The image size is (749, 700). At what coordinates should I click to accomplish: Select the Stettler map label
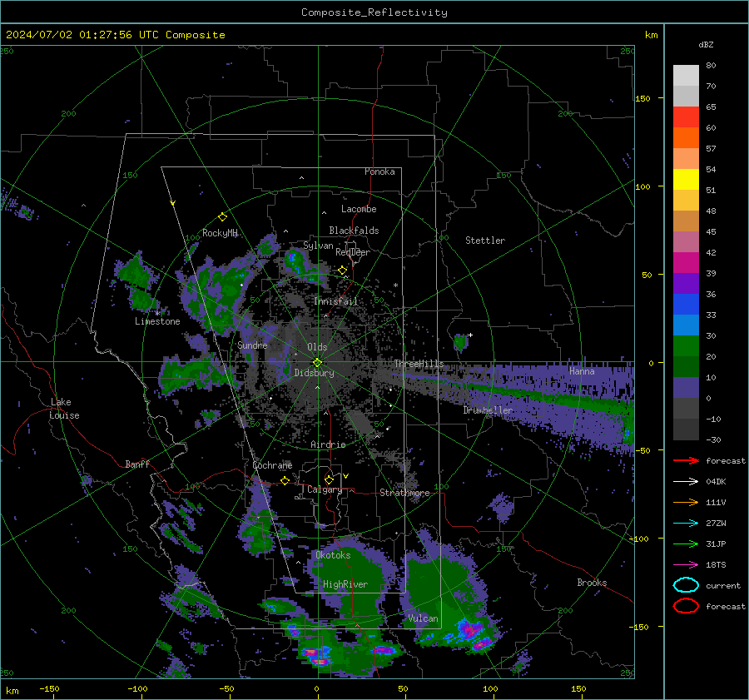pyautogui.click(x=485, y=241)
